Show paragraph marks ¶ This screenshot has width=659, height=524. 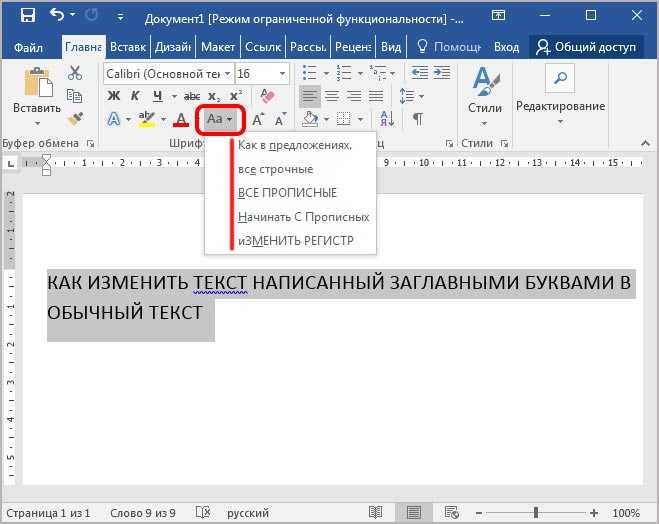(418, 119)
